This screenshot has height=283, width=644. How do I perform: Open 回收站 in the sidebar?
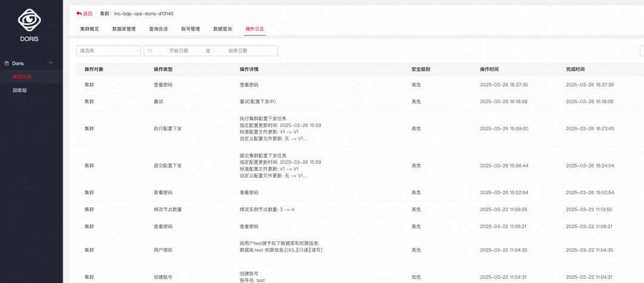[20, 90]
